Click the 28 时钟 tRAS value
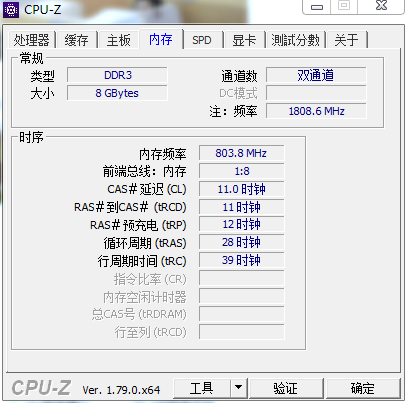 tap(242, 242)
